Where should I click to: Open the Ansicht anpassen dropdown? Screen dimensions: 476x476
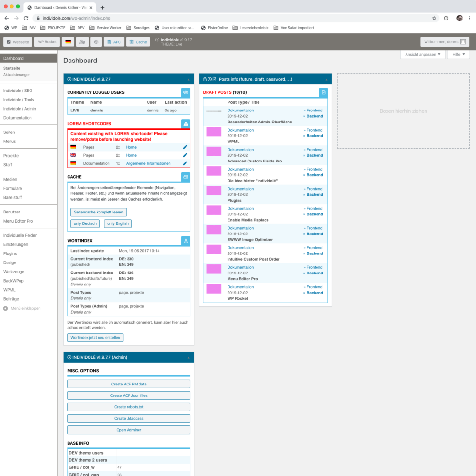point(423,55)
